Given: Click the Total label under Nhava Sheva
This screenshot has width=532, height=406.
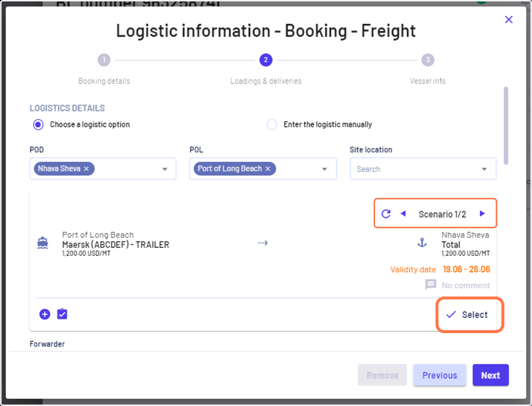Looking at the screenshot, I should (451, 245).
